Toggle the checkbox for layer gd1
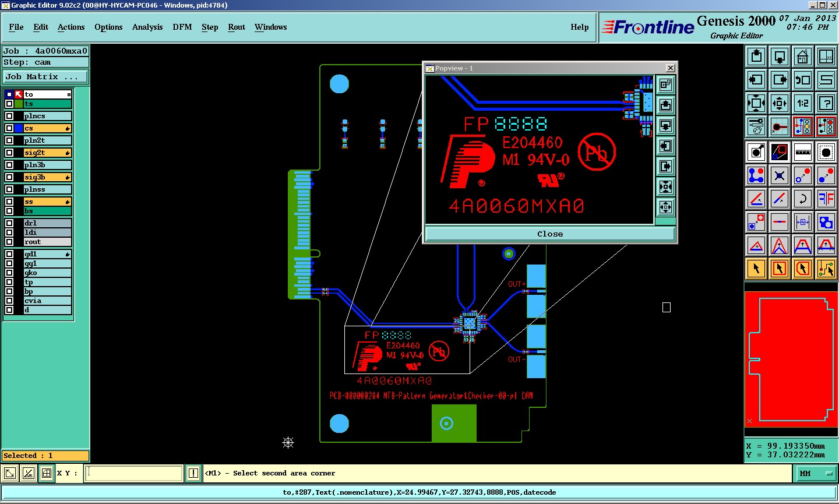Screen dimensions: 839x504 coord(9,254)
